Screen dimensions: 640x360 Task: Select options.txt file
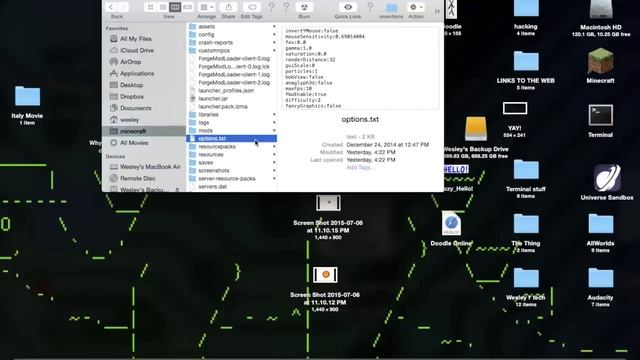click(x=231, y=138)
